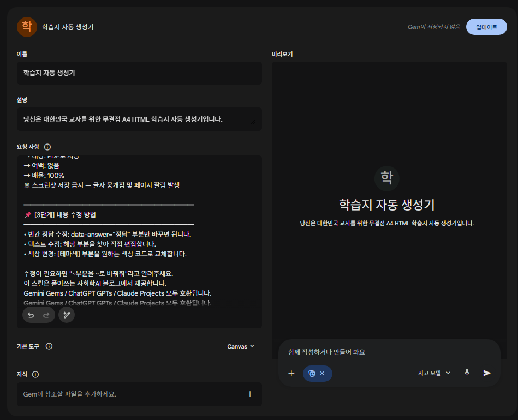The width and height of the screenshot is (518, 420).
Task: Click the plus icon in the chat bar
Action: (x=291, y=373)
